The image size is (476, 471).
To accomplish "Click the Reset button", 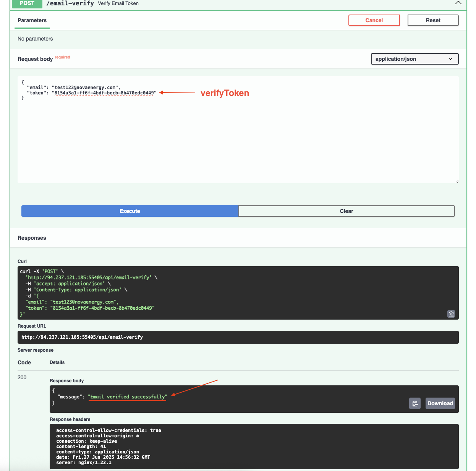I will pos(433,20).
